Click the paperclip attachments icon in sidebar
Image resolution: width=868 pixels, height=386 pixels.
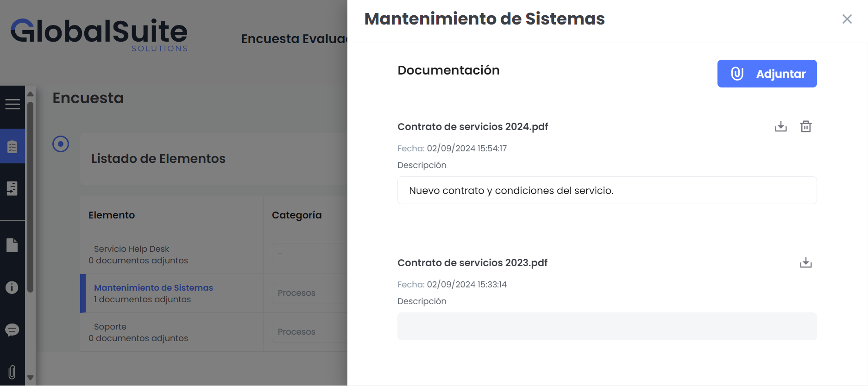[x=12, y=372]
